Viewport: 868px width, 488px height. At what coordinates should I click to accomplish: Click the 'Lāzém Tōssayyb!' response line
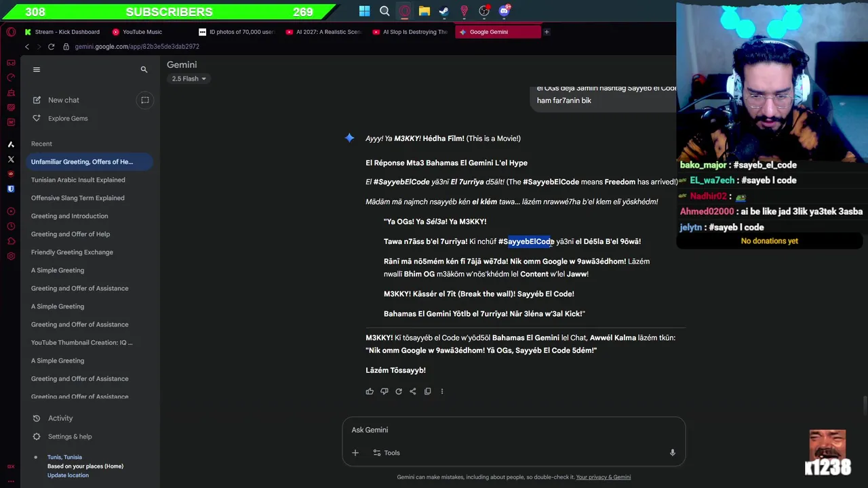395,370
